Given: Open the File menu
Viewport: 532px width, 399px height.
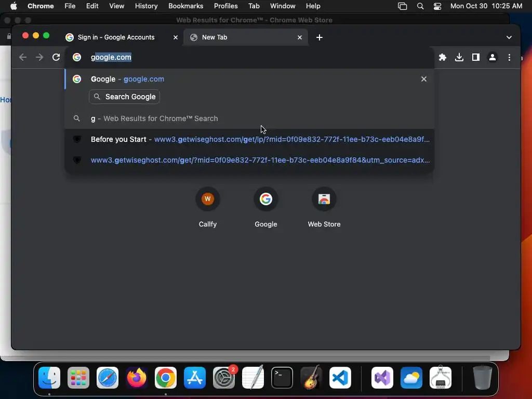Looking at the screenshot, I should click(x=70, y=6).
